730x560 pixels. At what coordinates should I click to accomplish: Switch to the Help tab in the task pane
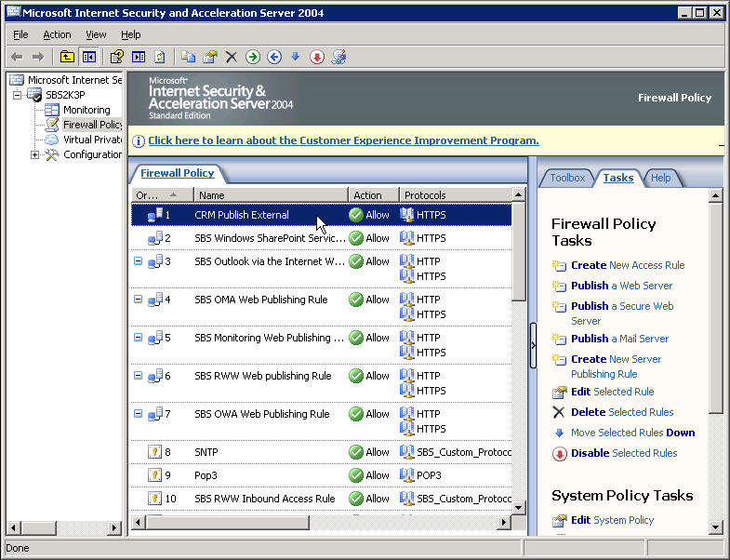660,178
